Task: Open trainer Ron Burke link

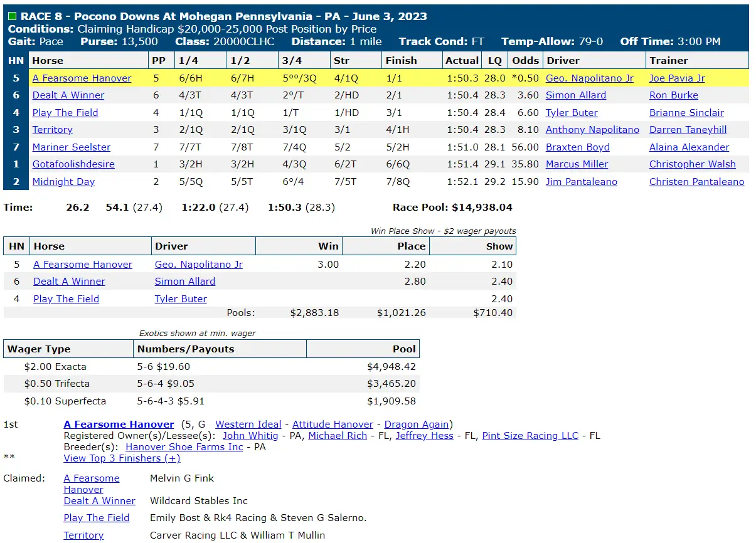Action: point(674,95)
